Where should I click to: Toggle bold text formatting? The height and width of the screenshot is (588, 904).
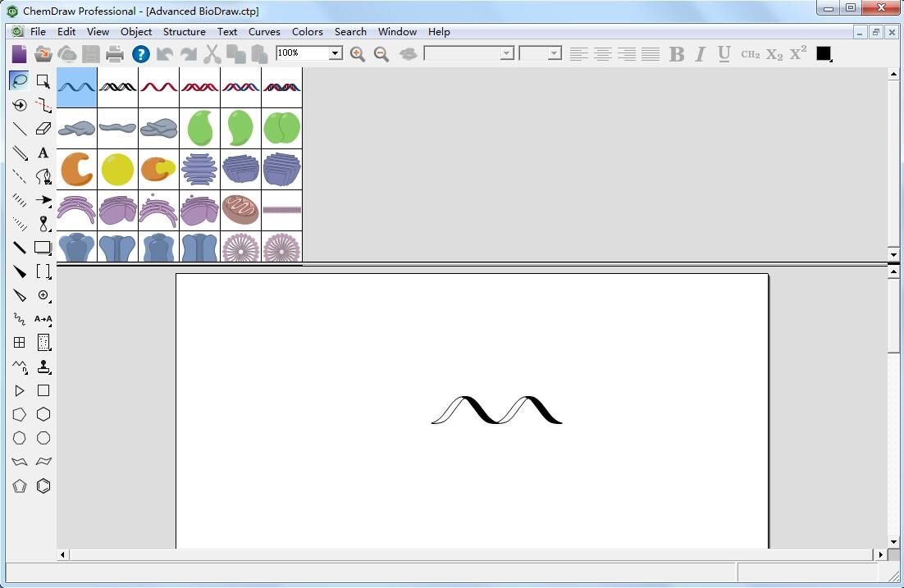[x=676, y=54]
